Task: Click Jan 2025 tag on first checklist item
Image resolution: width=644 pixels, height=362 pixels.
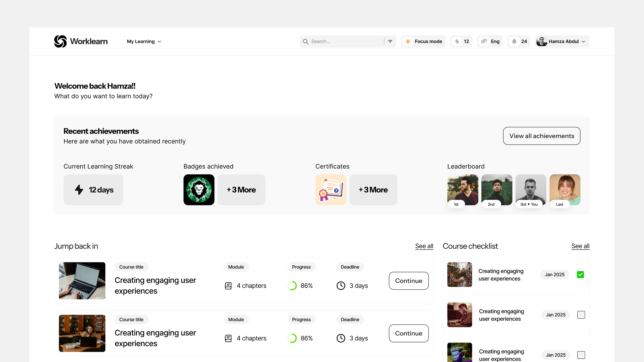Action: tap(555, 275)
